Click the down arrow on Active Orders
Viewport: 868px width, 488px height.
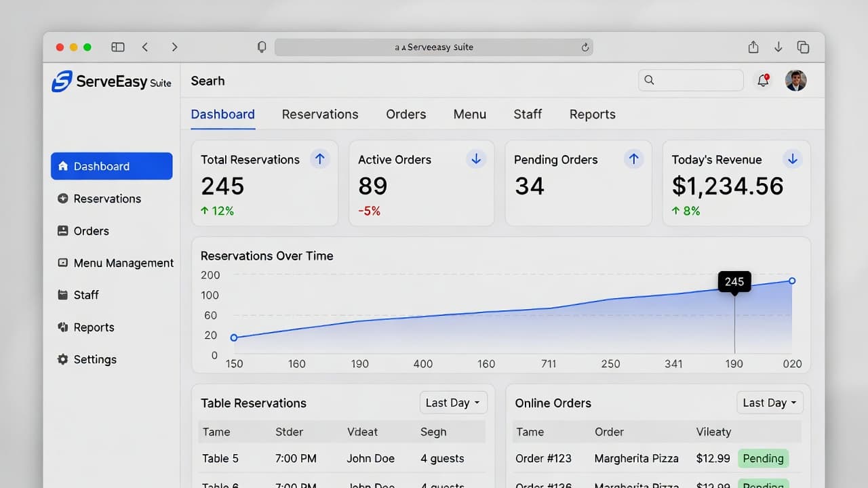[476, 159]
